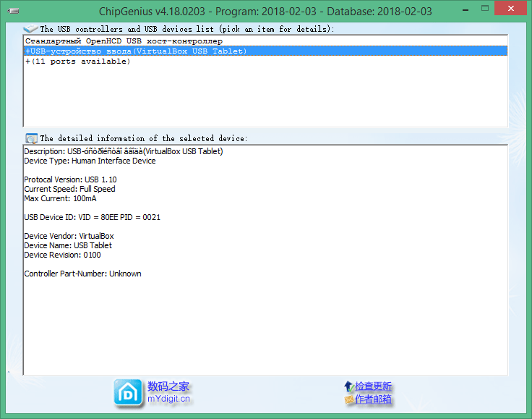
Task: Maximize the ChipGenius window
Action: 485,9
